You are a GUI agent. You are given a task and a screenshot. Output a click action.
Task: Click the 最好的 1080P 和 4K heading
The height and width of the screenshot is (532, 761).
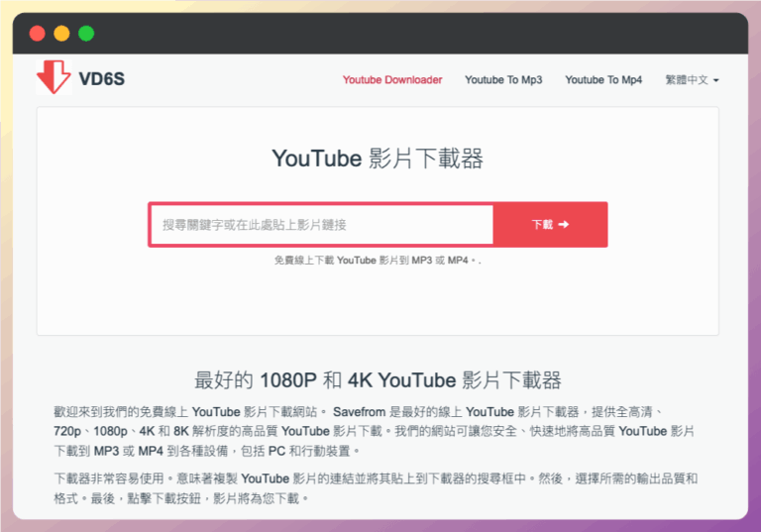(378, 380)
